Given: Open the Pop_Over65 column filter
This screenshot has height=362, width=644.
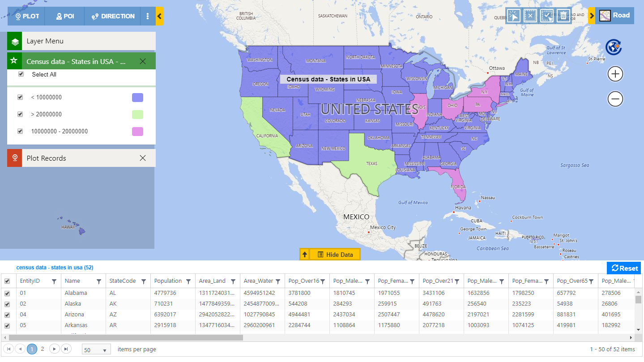Looking at the screenshot, I should pos(591,281).
